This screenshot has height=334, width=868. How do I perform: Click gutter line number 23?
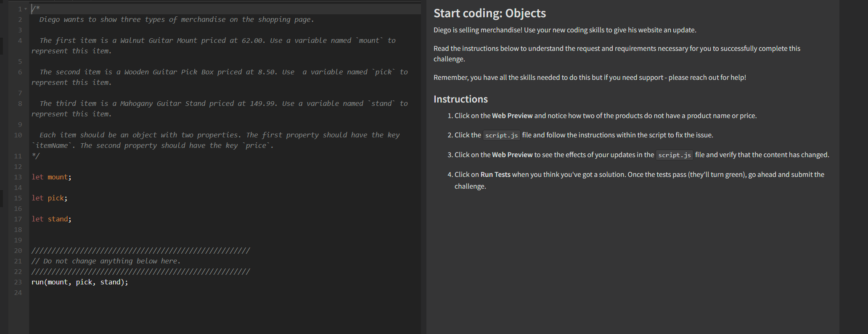point(18,282)
